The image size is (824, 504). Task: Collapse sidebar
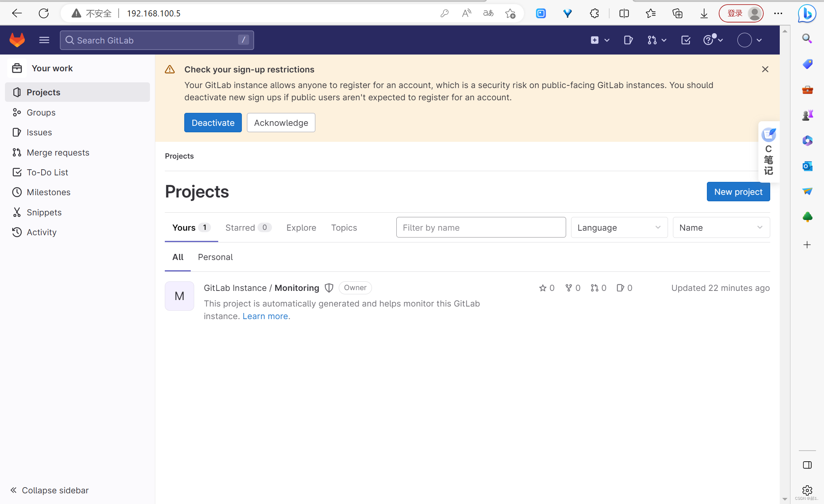click(x=50, y=490)
